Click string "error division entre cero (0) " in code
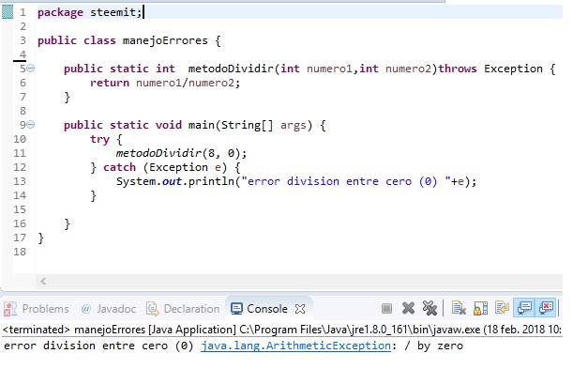 346,181
